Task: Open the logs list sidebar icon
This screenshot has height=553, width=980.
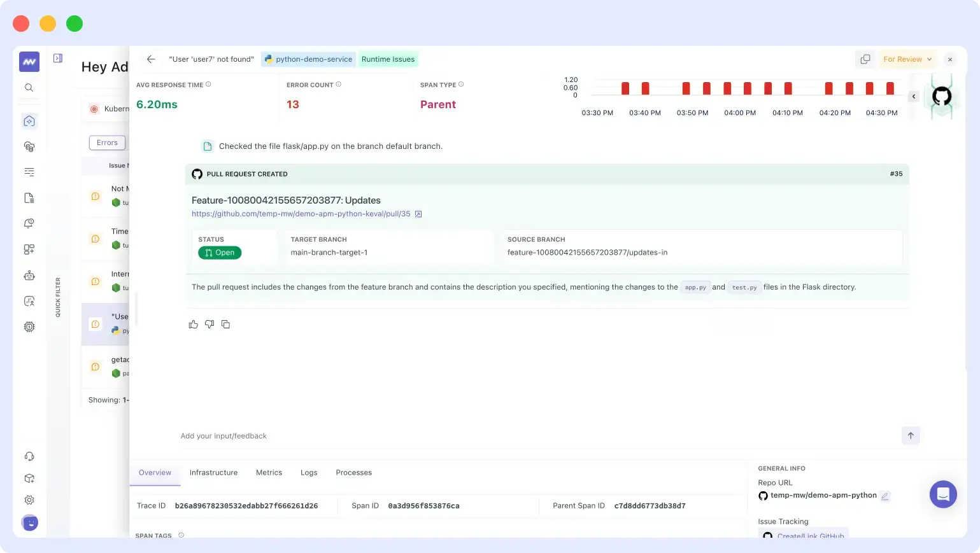Action: pyautogui.click(x=29, y=172)
